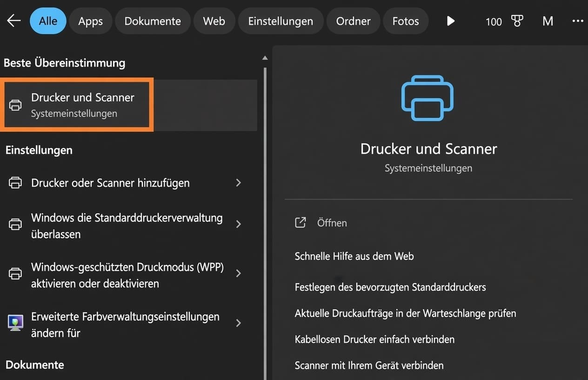Select the Alle filter tab
This screenshot has width=588, height=380.
coord(48,21)
